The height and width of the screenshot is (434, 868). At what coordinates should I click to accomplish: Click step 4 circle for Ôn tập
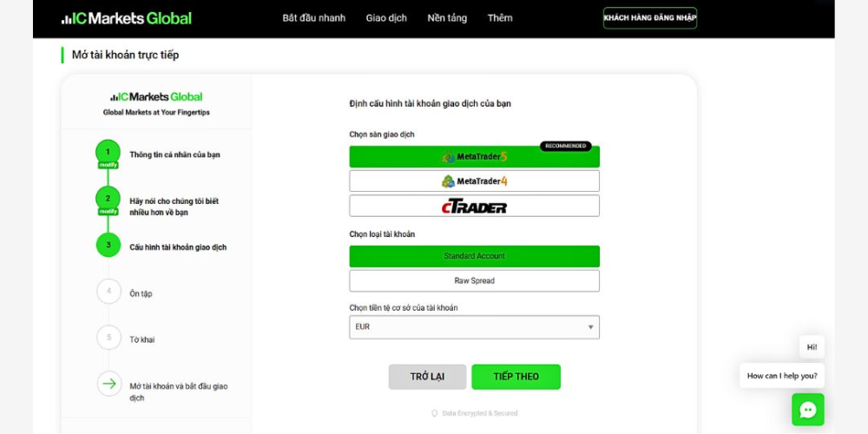(x=108, y=292)
